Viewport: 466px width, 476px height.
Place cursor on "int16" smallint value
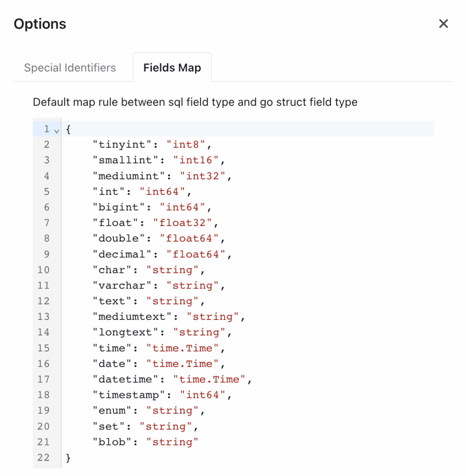coord(196,160)
